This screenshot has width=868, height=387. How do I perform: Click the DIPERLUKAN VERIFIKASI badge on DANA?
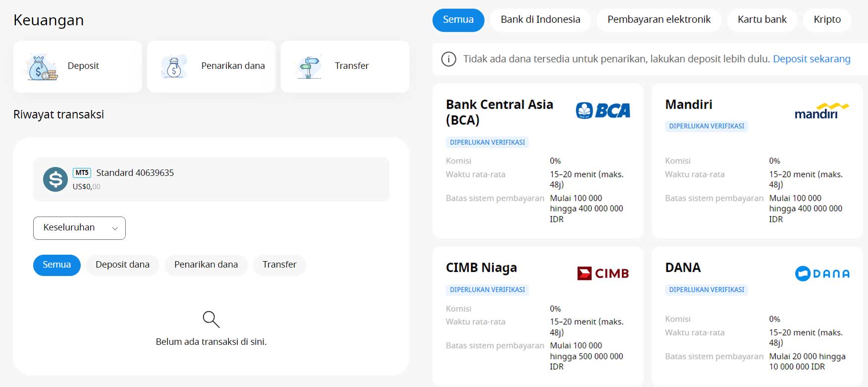pyautogui.click(x=707, y=290)
